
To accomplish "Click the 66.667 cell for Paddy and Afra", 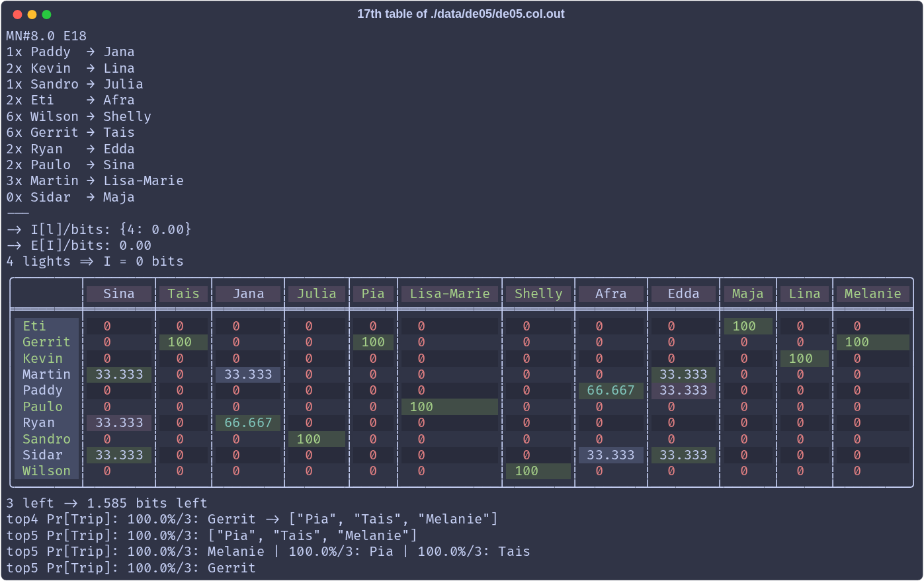I will pyautogui.click(x=611, y=390).
